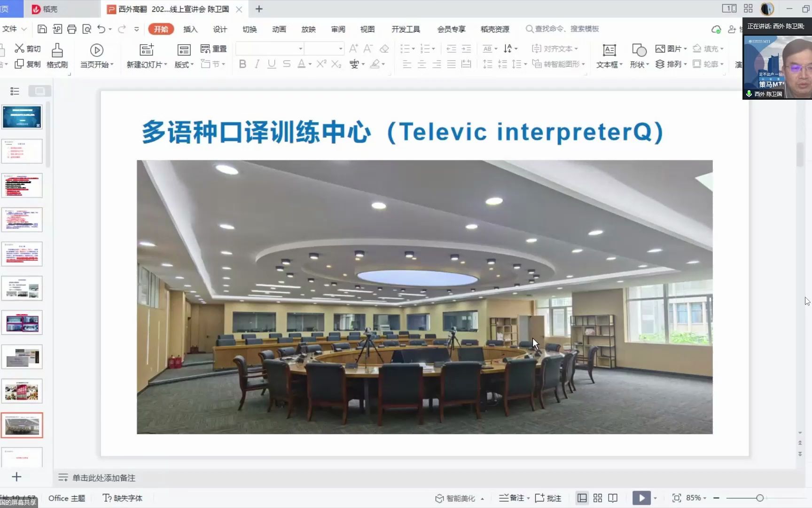Start slideshow from 当页开始
The width and height of the screenshot is (812, 508).
(x=97, y=56)
